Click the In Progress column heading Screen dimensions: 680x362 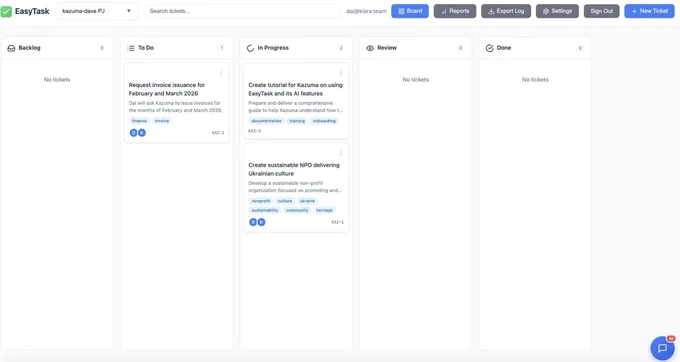[273, 48]
